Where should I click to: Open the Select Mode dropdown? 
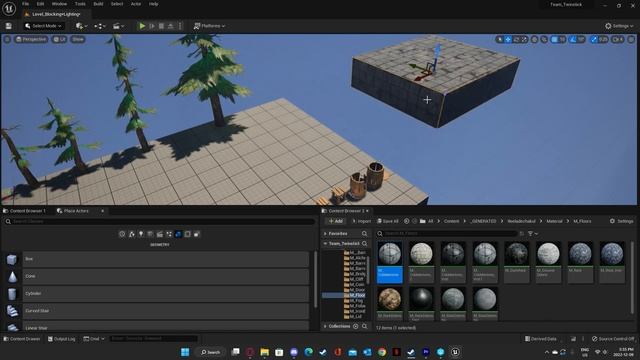pos(43,26)
